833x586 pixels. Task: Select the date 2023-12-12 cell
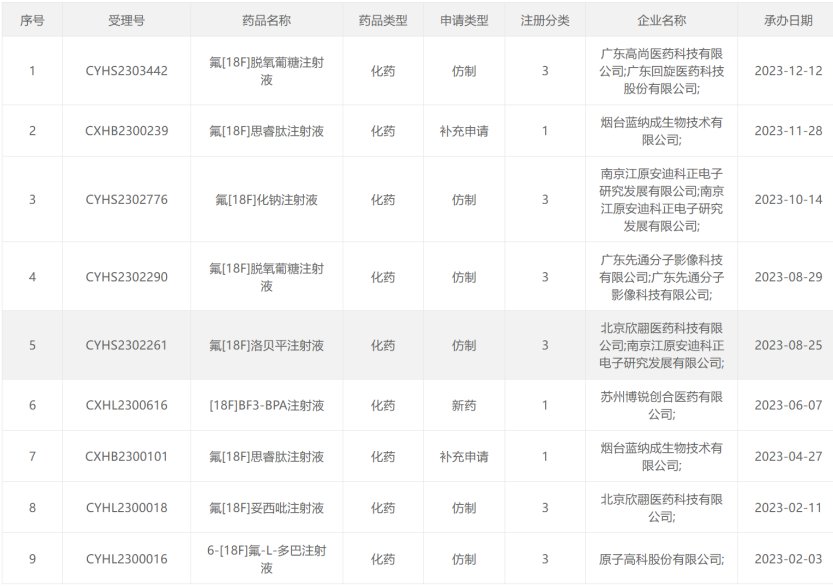pos(788,71)
